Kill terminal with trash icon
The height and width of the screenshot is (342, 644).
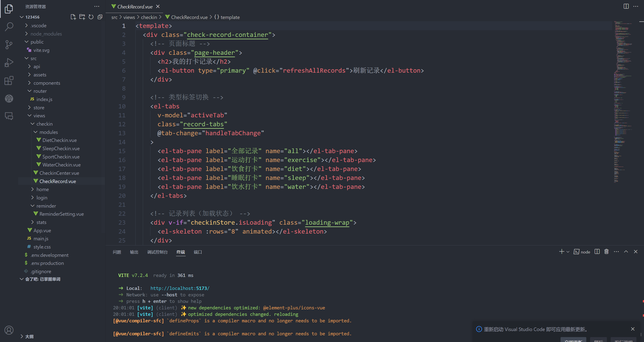606,251
